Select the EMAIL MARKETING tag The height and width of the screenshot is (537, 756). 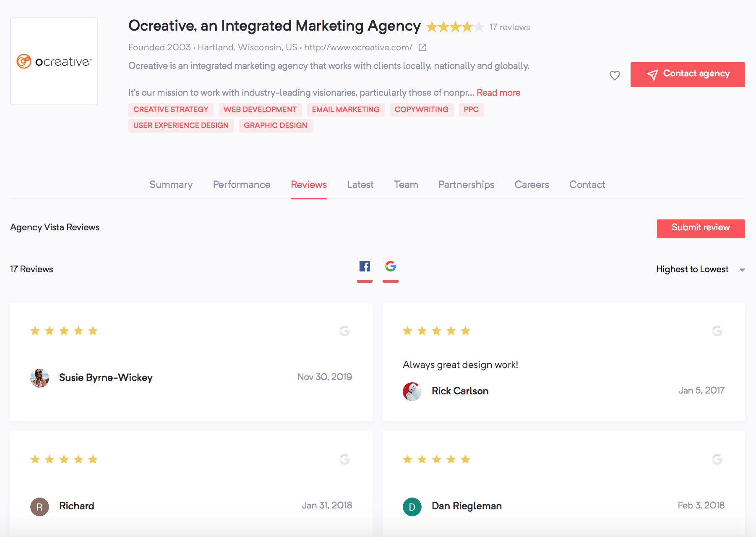pos(346,109)
